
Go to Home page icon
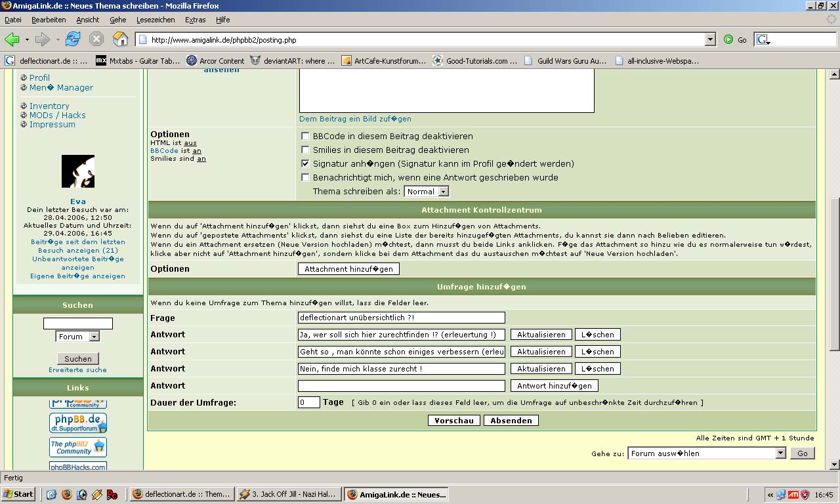click(120, 39)
